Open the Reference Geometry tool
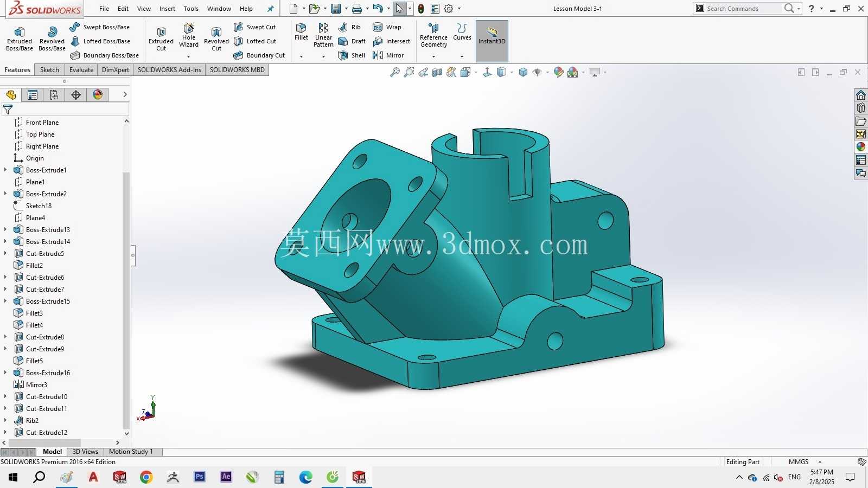Image resolution: width=868 pixels, height=488 pixels. click(x=433, y=35)
